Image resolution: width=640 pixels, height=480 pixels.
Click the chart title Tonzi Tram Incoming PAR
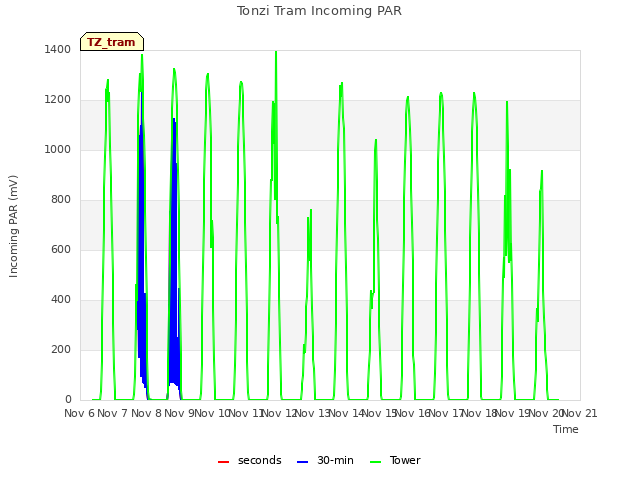[319, 11]
